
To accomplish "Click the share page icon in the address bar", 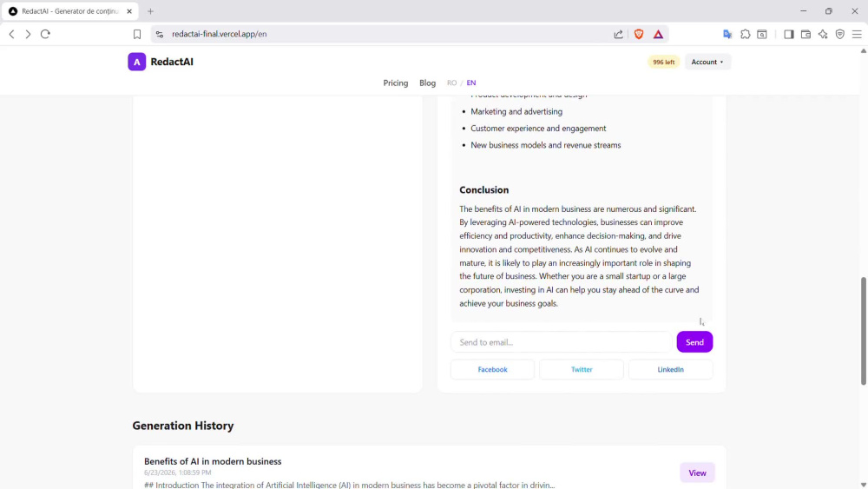I will (618, 34).
